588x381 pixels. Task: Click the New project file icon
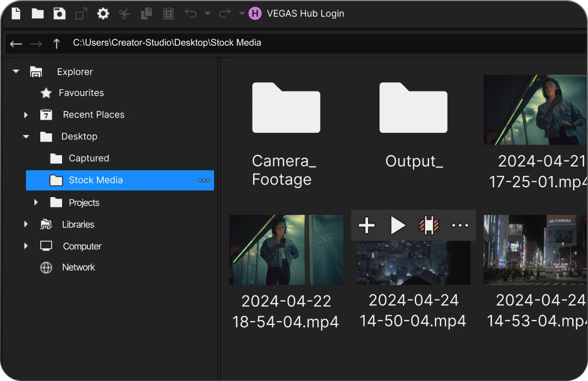click(16, 14)
